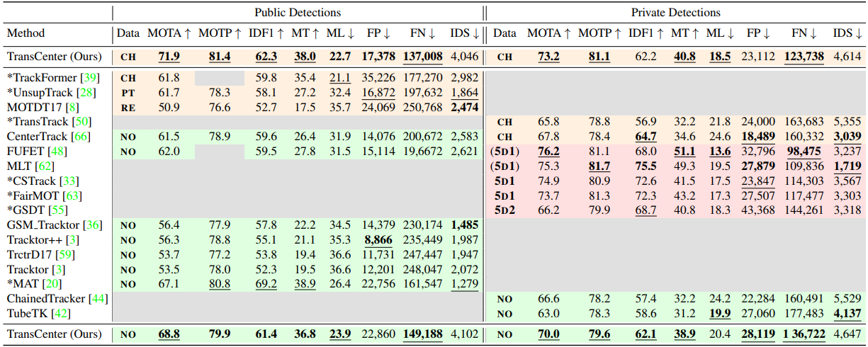This screenshot has width=868, height=347.
Task: Select the '5D2' data cell
Action: [x=505, y=210]
